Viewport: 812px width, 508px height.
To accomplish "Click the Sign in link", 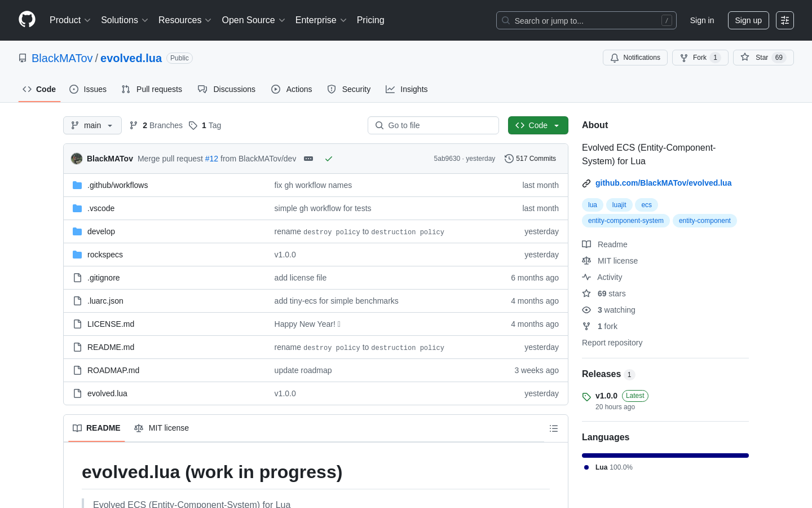I will click(702, 20).
